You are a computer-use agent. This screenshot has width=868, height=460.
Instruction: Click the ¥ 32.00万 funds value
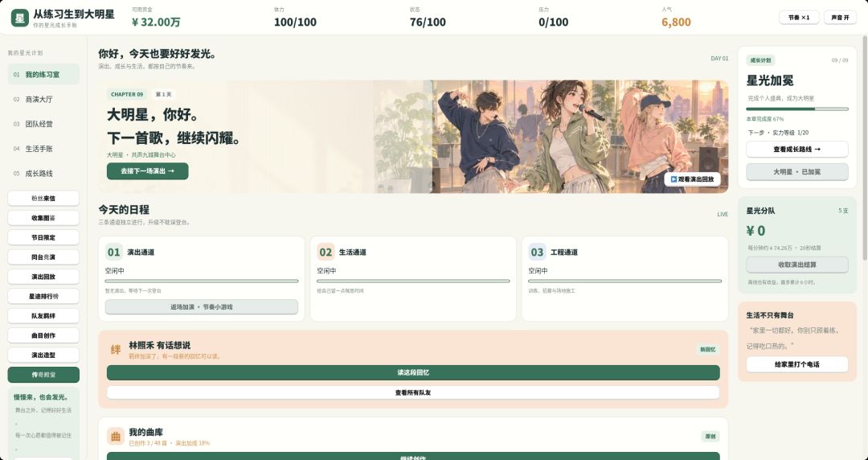point(156,23)
